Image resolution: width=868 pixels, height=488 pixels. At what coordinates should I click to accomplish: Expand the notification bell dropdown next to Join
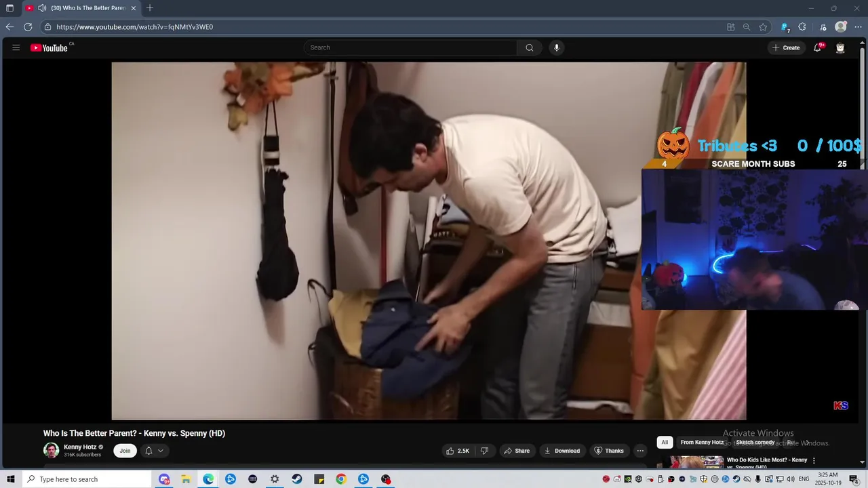(x=154, y=451)
